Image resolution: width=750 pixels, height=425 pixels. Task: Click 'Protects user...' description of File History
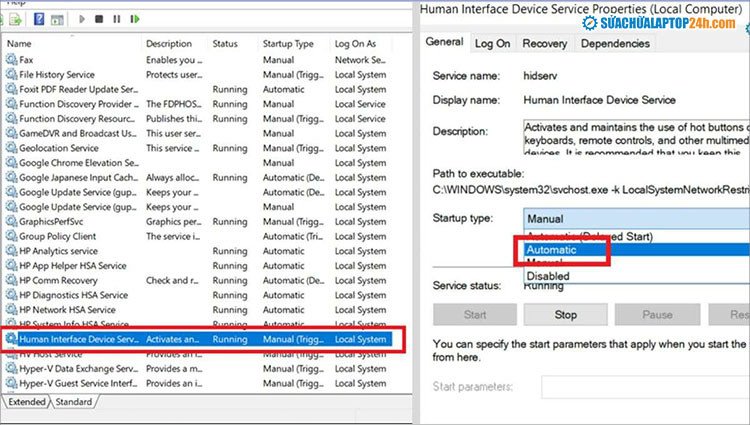click(x=174, y=75)
